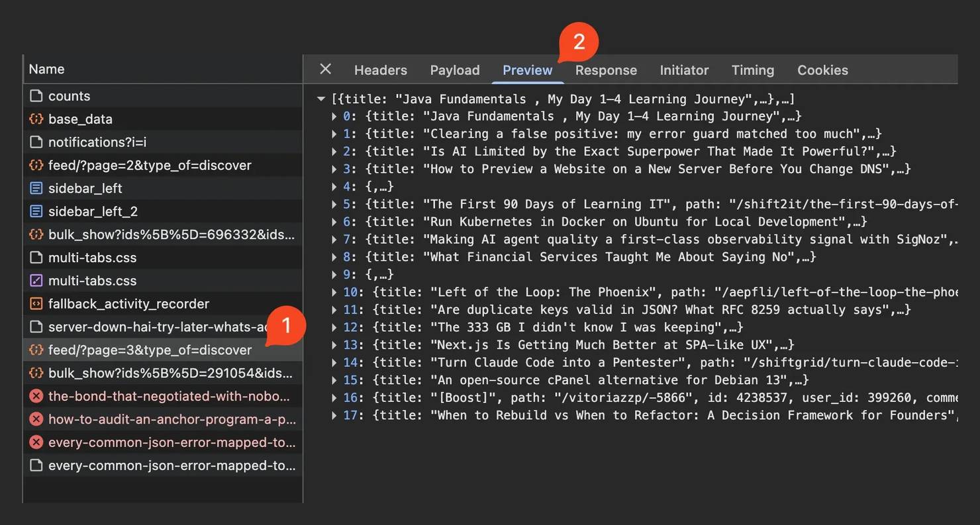Expand item 12 The 333 GB
The image size is (980, 525).
click(334, 327)
